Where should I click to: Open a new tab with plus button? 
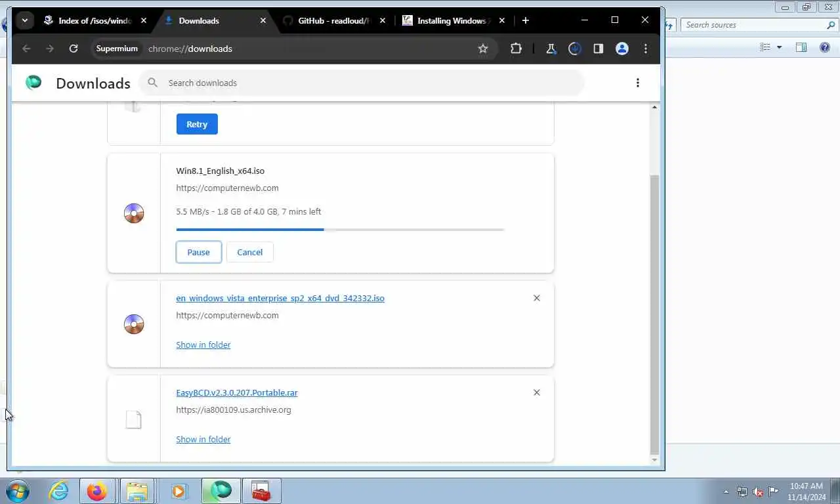coord(525,20)
